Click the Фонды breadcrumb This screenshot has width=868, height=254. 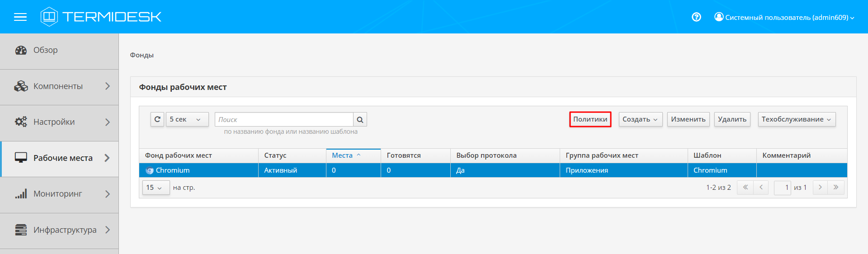pos(142,55)
